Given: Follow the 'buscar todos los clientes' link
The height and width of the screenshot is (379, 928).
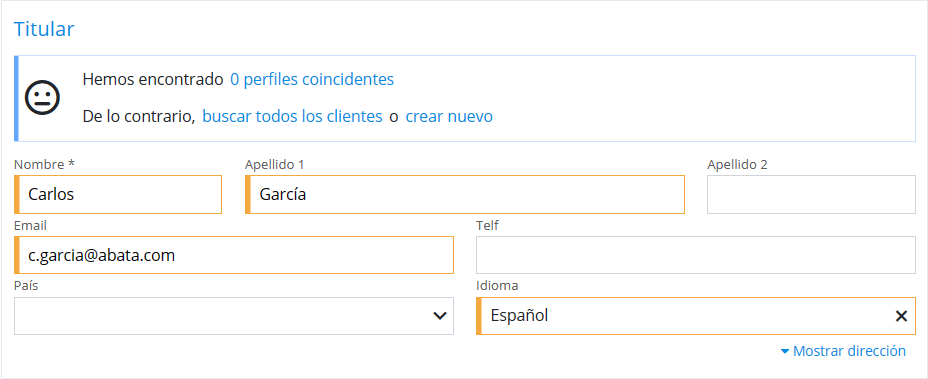Looking at the screenshot, I should (292, 117).
